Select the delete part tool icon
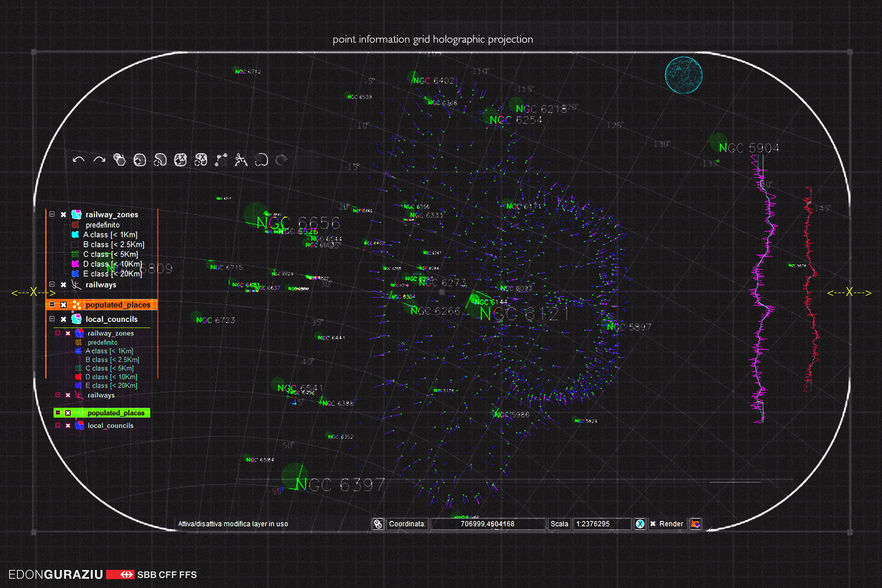 click(x=201, y=160)
